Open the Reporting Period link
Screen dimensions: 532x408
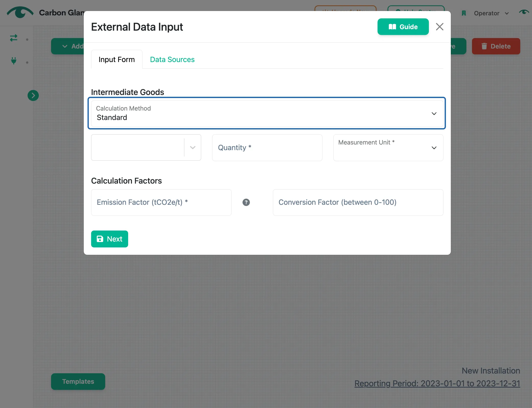[x=437, y=383]
